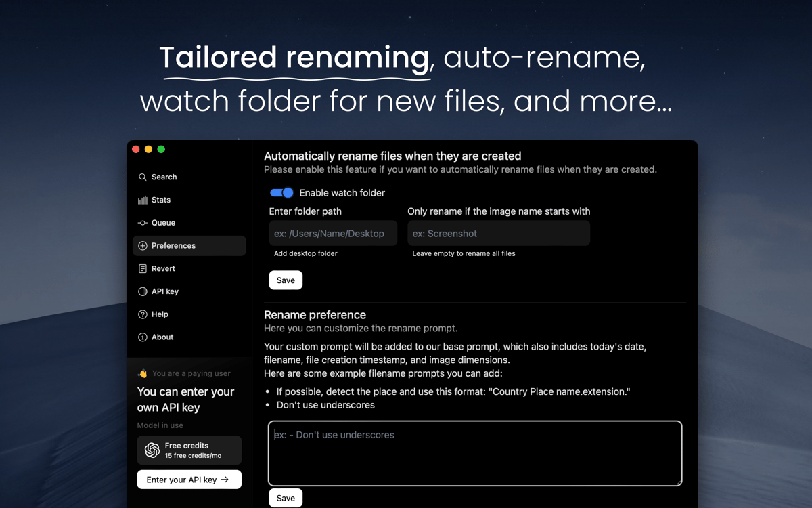Click the Stats bar chart icon

click(143, 200)
